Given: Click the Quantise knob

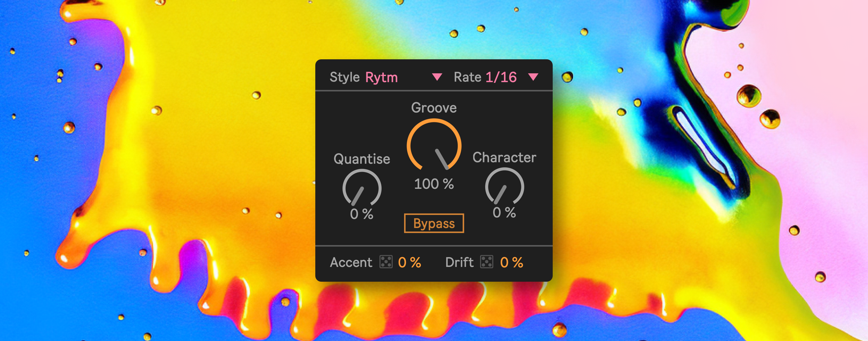Looking at the screenshot, I should coord(362,188).
